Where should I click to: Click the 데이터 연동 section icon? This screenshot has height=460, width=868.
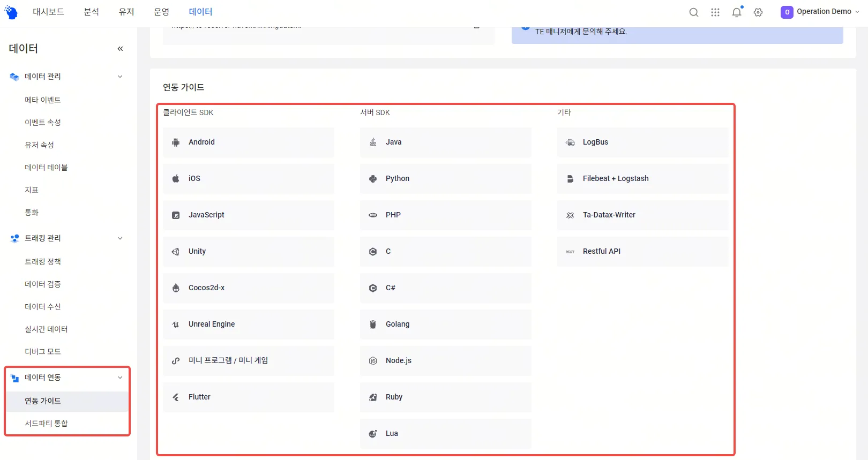click(x=14, y=378)
